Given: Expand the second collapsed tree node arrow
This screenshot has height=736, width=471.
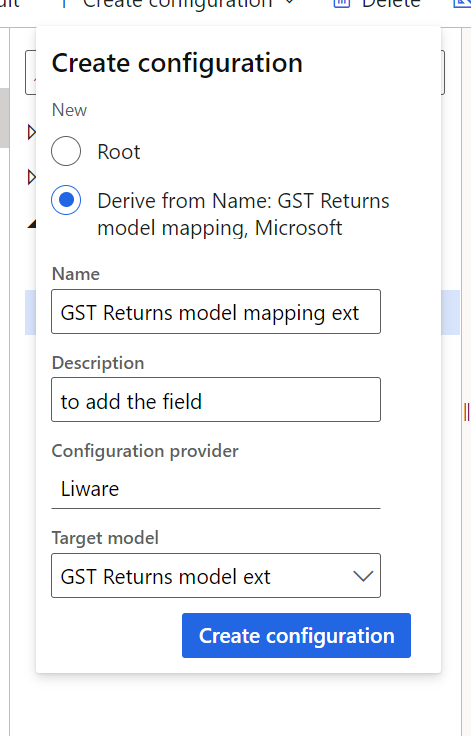Looking at the screenshot, I should pyautogui.click(x=31, y=177).
